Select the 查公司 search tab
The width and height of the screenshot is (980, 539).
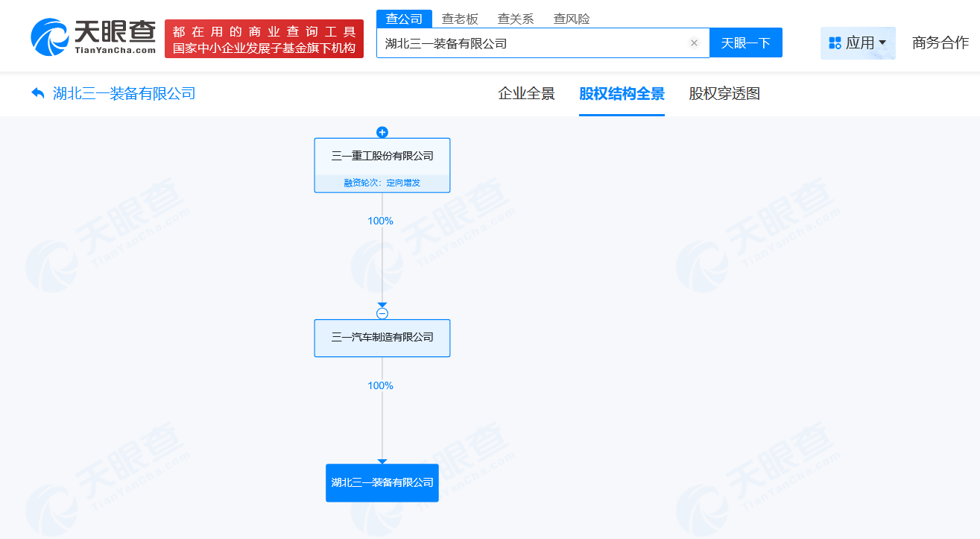pyautogui.click(x=404, y=19)
